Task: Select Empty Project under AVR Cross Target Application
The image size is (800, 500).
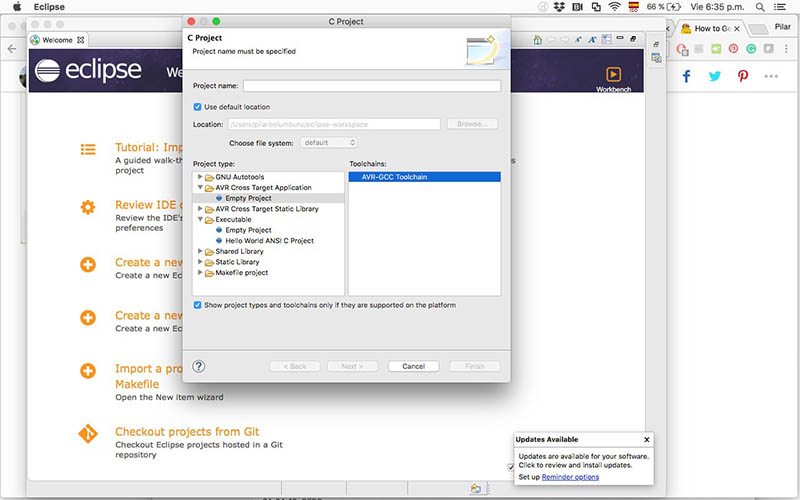Action: pyautogui.click(x=248, y=198)
